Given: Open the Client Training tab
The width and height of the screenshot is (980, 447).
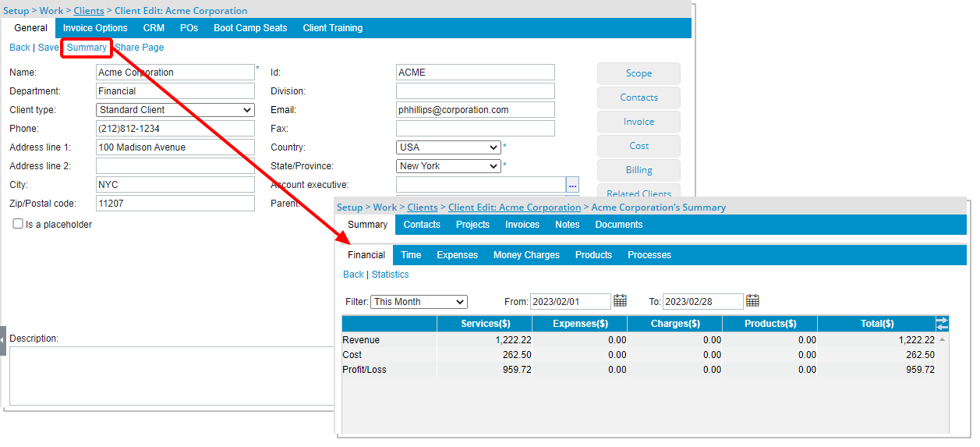Looking at the screenshot, I should (x=333, y=28).
